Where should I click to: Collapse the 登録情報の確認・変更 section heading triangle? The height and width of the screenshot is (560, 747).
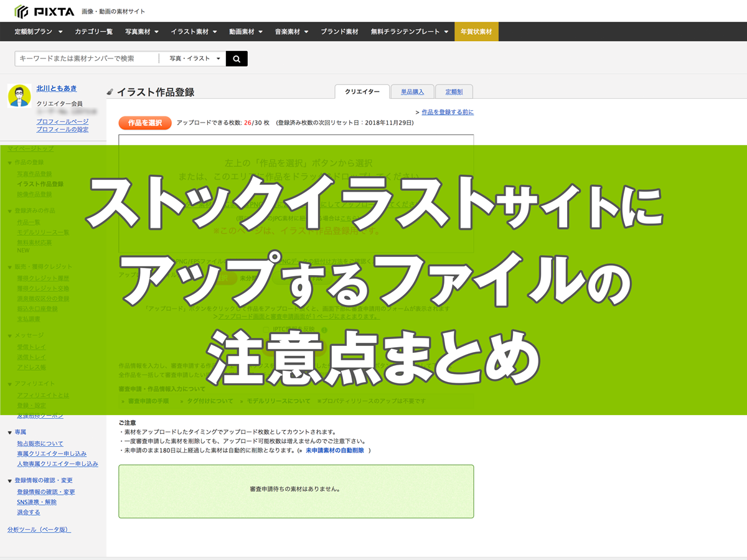10,481
